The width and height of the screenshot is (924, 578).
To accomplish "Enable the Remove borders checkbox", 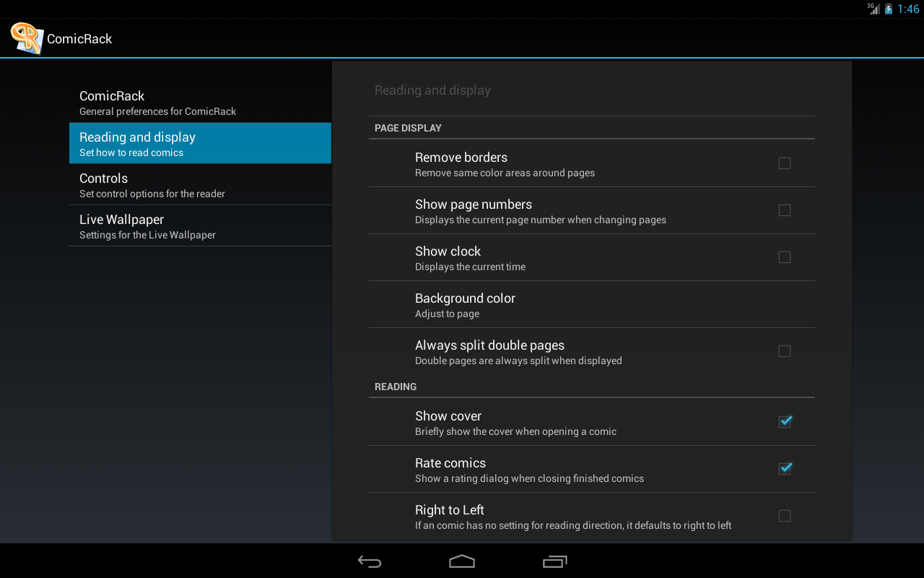I will pos(785,163).
